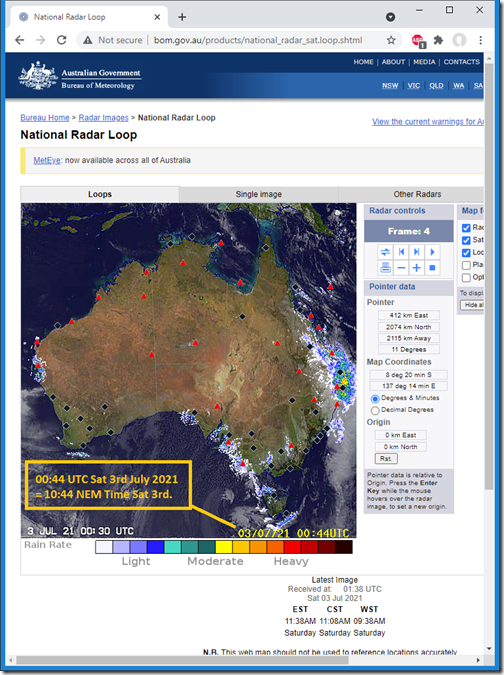Go to NSW state page
This screenshot has width=504, height=675.
[x=390, y=86]
